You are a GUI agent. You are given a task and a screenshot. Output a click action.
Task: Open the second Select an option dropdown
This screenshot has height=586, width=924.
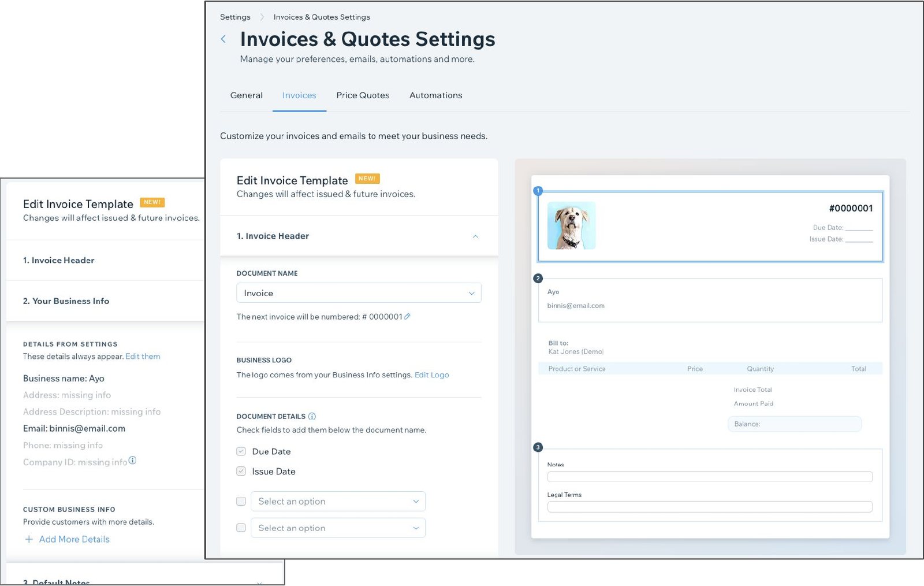338,528
